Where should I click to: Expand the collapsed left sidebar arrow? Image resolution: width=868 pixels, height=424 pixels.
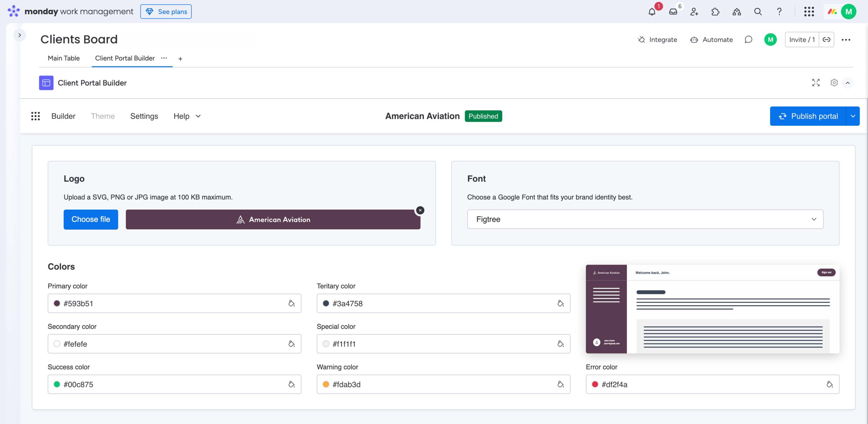click(x=20, y=35)
